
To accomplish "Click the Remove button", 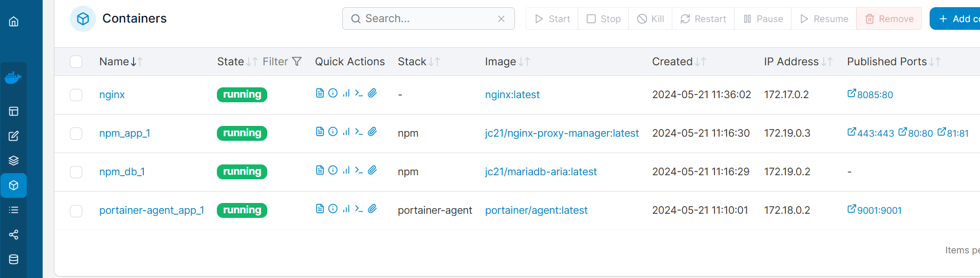I will point(889,19).
